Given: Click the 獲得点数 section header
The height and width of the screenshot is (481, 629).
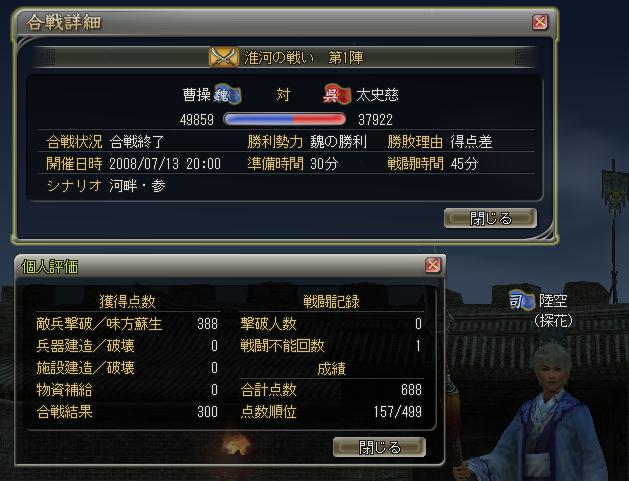Looking at the screenshot, I should tap(127, 302).
